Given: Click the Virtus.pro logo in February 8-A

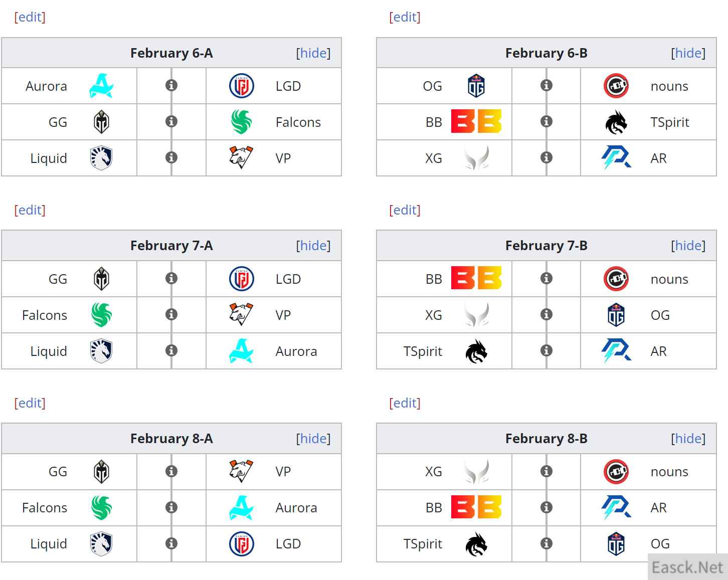Looking at the screenshot, I should point(241,471).
